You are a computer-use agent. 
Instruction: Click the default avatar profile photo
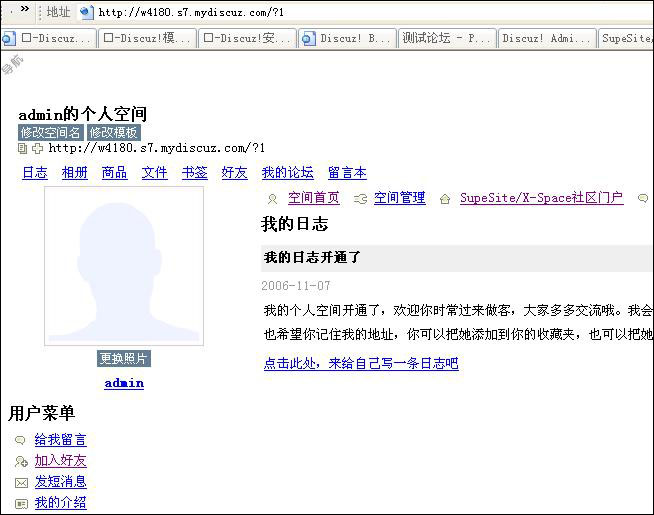pos(124,266)
